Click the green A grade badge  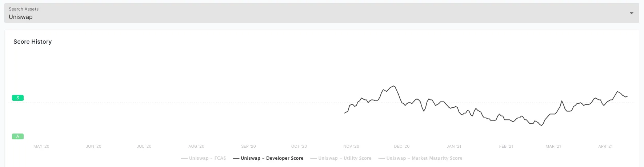tap(18, 136)
